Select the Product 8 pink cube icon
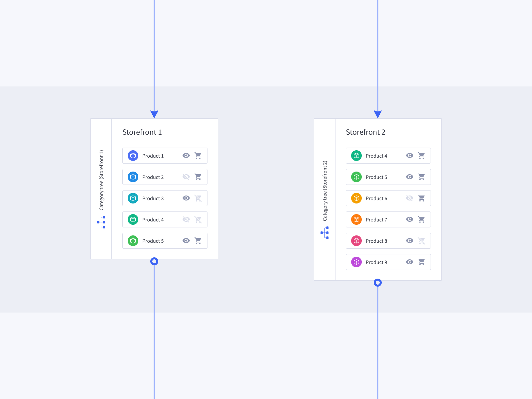This screenshot has width=532, height=399. click(356, 241)
